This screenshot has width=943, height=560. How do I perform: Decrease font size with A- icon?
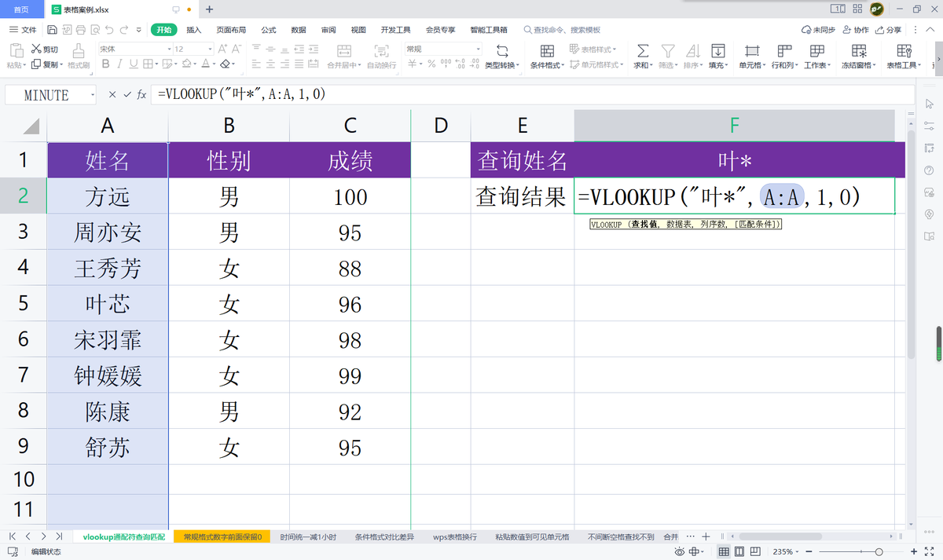tap(236, 49)
